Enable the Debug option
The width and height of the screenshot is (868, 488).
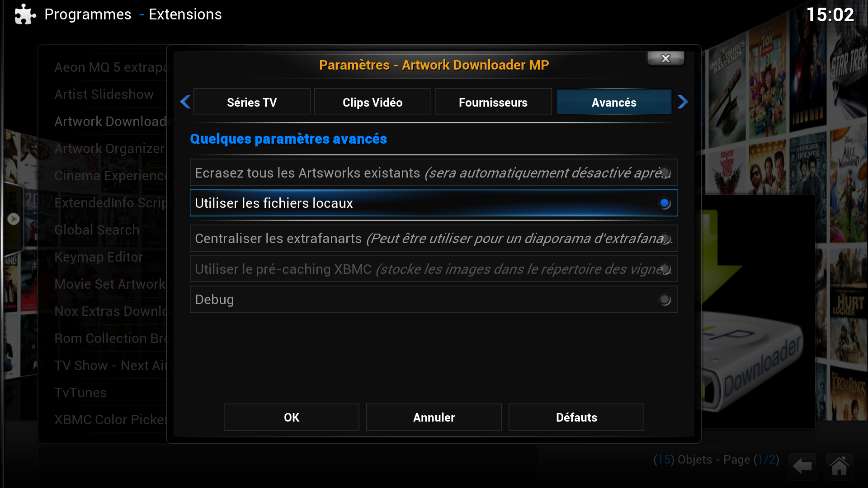[665, 300]
